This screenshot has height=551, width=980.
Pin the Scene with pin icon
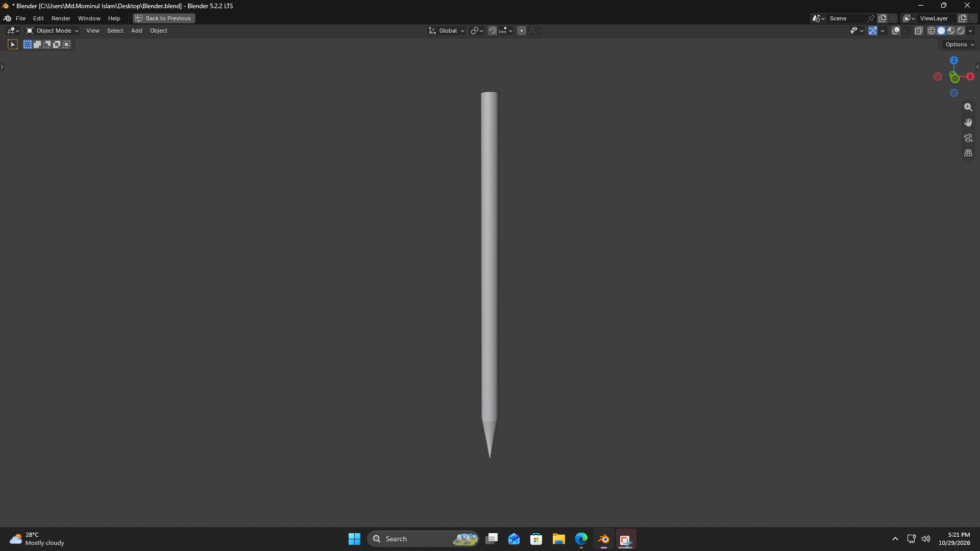(871, 18)
